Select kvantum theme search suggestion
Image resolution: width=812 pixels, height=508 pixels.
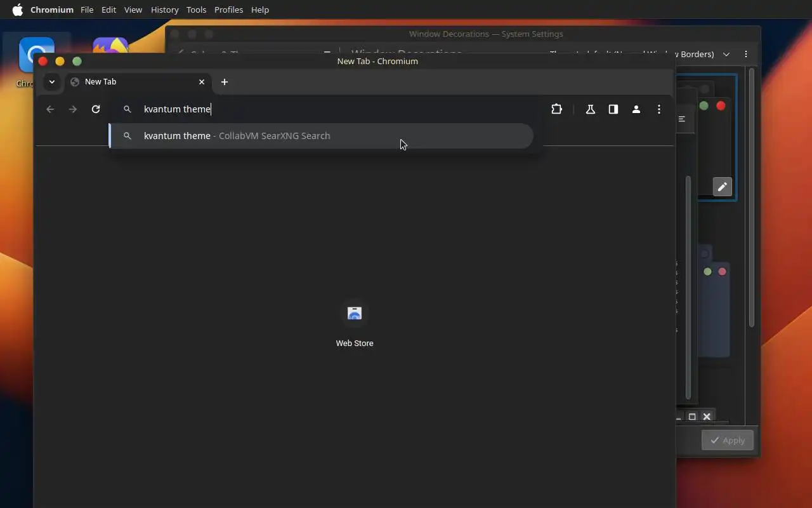pos(321,136)
